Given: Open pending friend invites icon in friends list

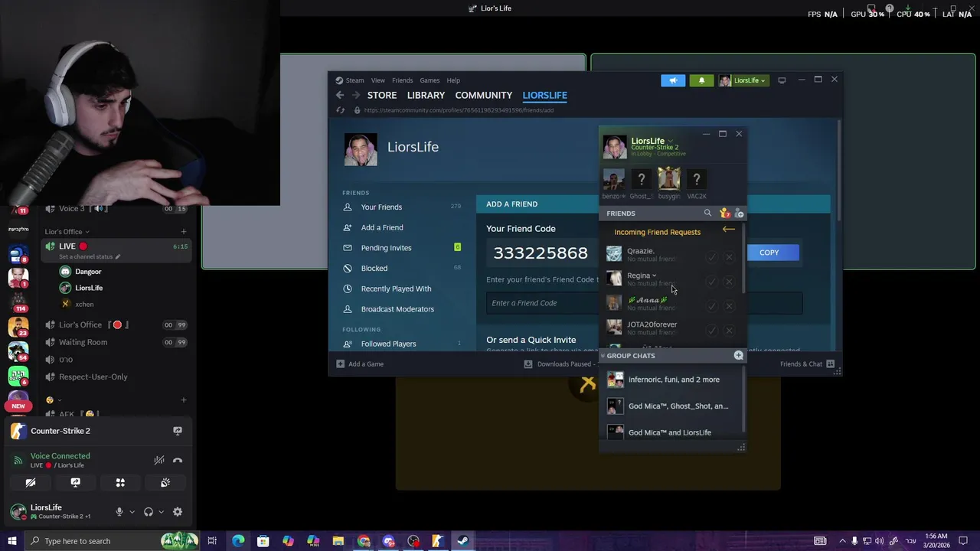Looking at the screenshot, I should 724,214.
